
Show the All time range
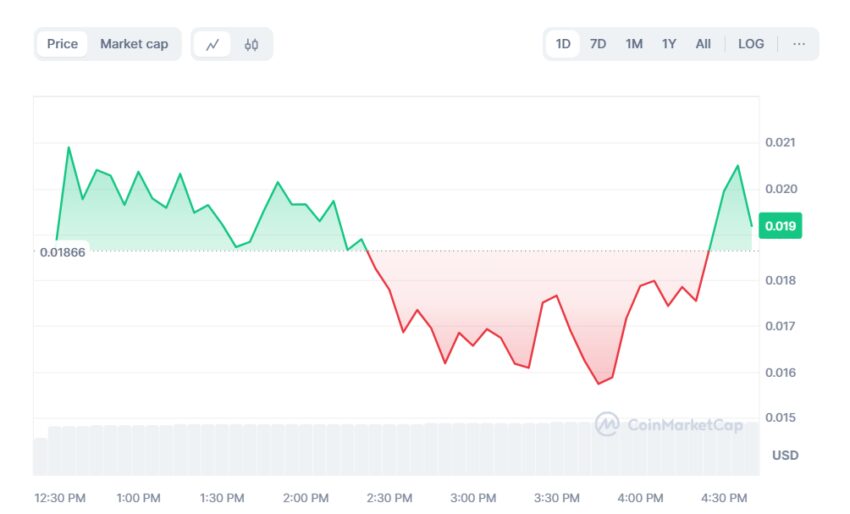click(x=703, y=44)
